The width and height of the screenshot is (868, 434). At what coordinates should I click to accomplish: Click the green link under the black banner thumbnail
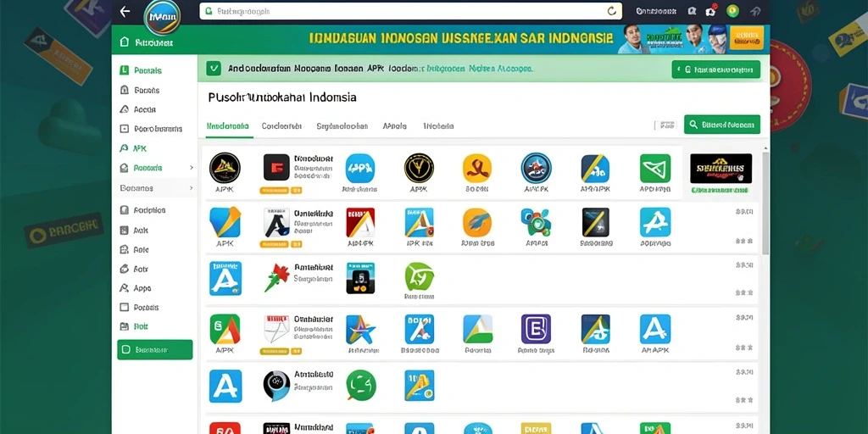click(720, 190)
